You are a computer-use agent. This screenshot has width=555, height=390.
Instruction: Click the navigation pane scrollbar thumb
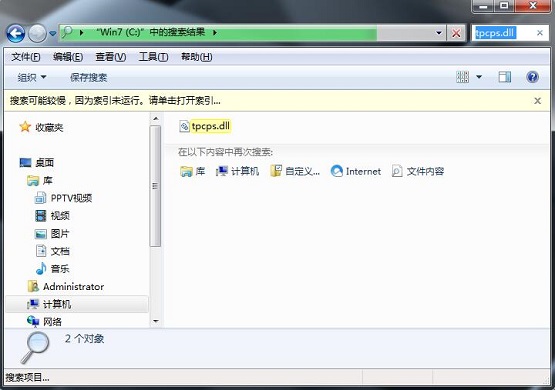155,186
